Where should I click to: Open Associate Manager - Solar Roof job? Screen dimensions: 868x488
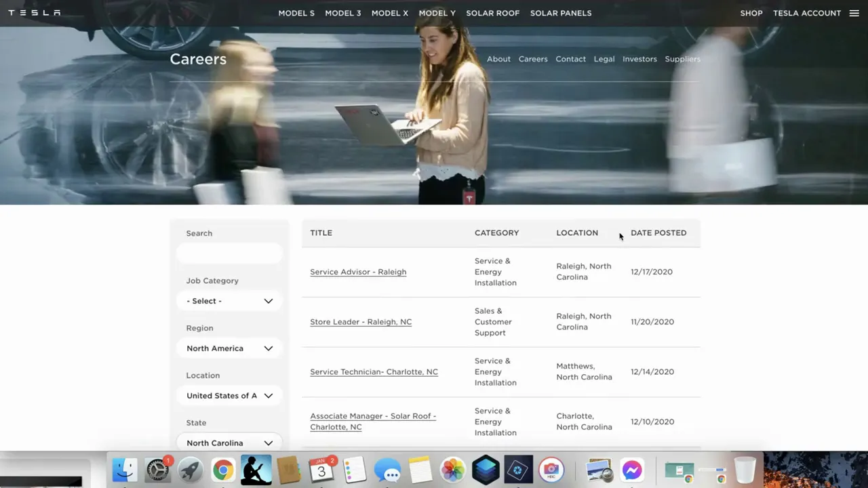(x=373, y=422)
